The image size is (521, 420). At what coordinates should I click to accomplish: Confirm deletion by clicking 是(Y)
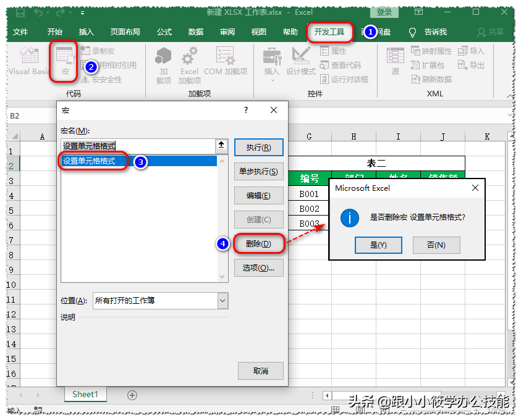(378, 245)
